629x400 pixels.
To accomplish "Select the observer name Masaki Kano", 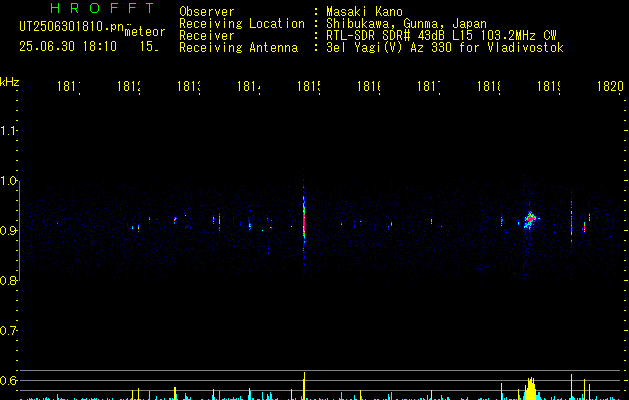I will [x=364, y=11].
